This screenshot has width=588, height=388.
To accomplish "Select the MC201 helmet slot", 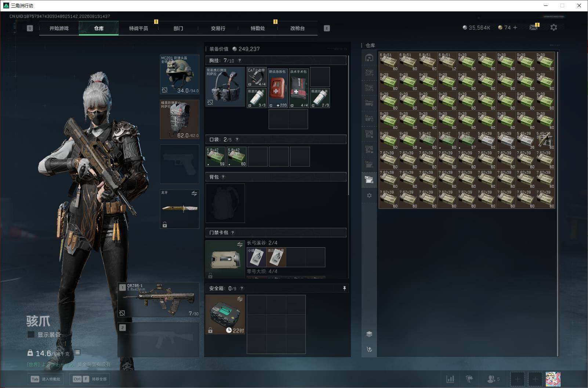I will point(179,75).
